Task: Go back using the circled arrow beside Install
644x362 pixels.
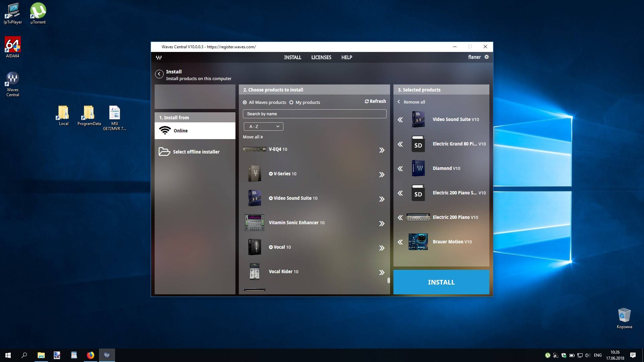Action: [x=159, y=74]
